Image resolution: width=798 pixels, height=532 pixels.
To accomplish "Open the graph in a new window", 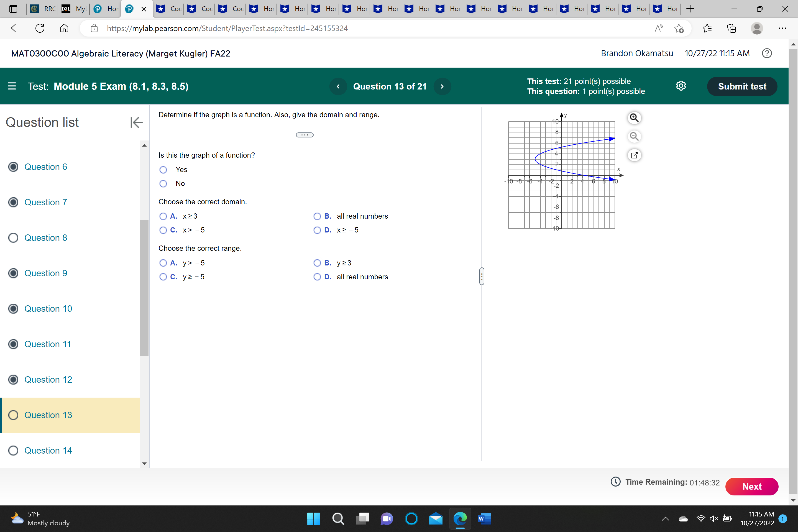I will tap(635, 155).
